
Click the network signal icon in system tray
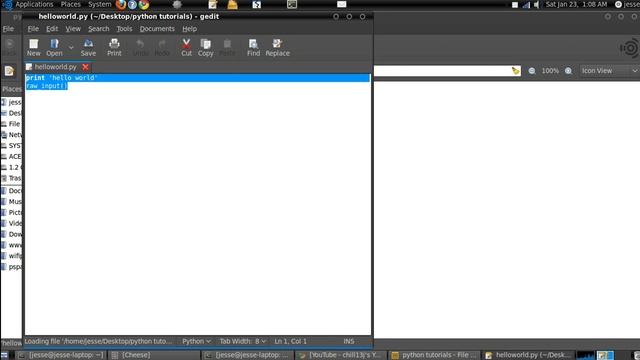(526, 4)
